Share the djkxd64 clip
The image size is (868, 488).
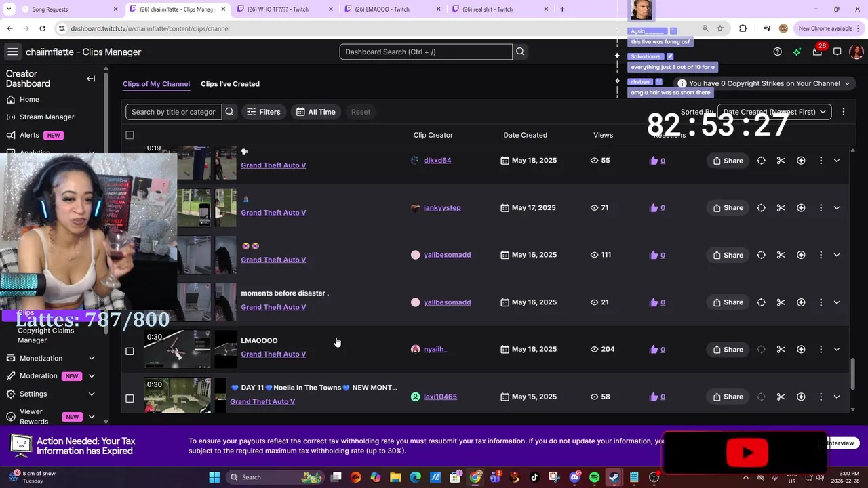tap(728, 161)
